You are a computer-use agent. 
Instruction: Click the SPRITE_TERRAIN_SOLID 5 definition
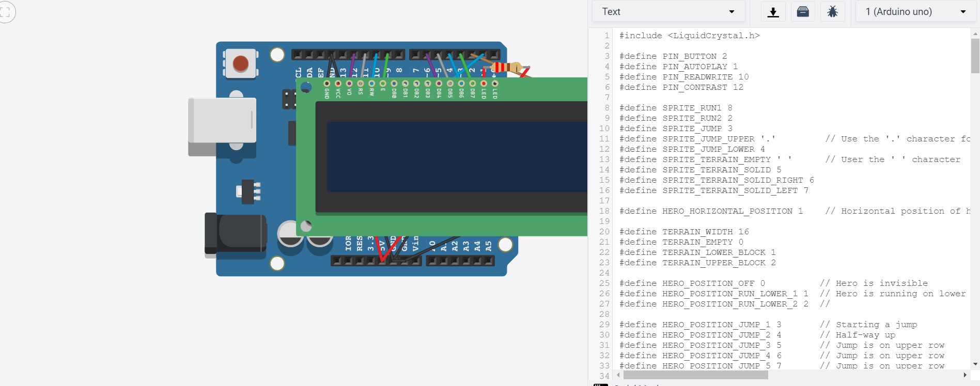pyautogui.click(x=701, y=170)
